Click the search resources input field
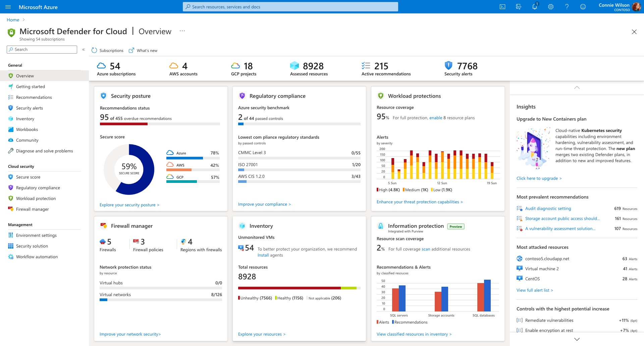Image resolution: width=644 pixels, height=346 pixels. pyautogui.click(x=290, y=7)
